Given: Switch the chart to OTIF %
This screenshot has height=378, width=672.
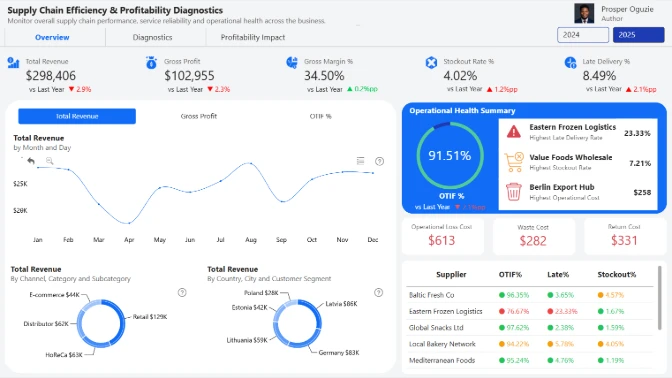Looking at the screenshot, I should tap(321, 116).
